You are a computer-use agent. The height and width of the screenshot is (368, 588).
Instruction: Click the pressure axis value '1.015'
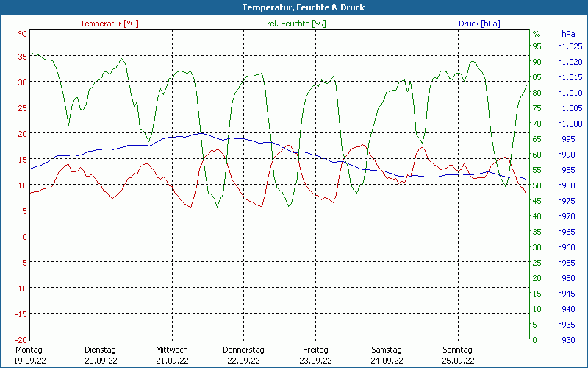(573, 77)
